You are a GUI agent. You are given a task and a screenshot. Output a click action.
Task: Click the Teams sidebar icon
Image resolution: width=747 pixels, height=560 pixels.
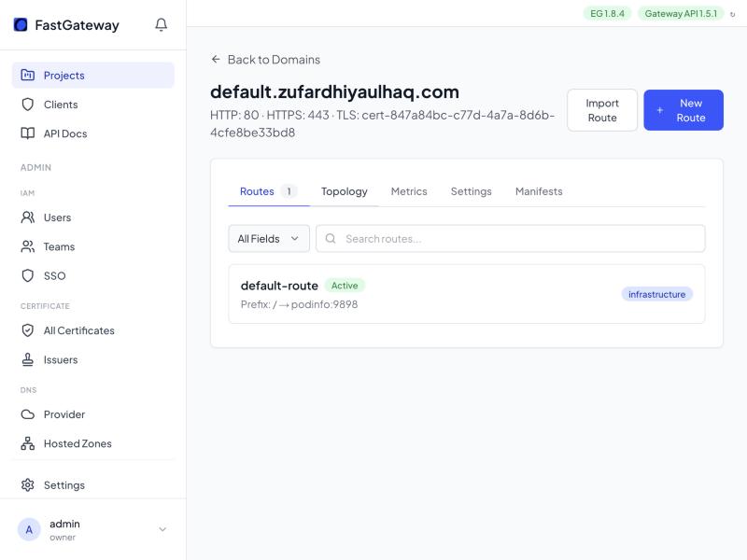click(28, 246)
